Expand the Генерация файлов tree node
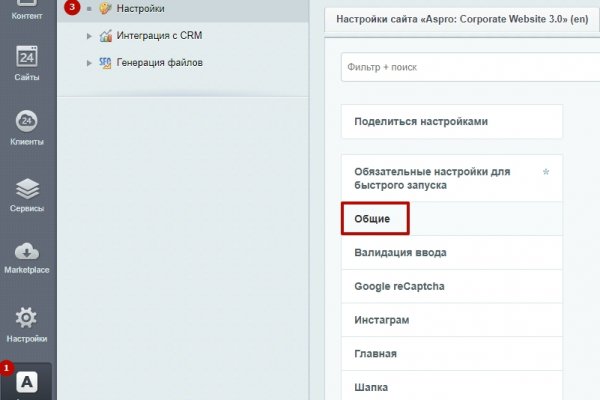Screen dimensions: 600x400 pyautogui.click(x=90, y=63)
